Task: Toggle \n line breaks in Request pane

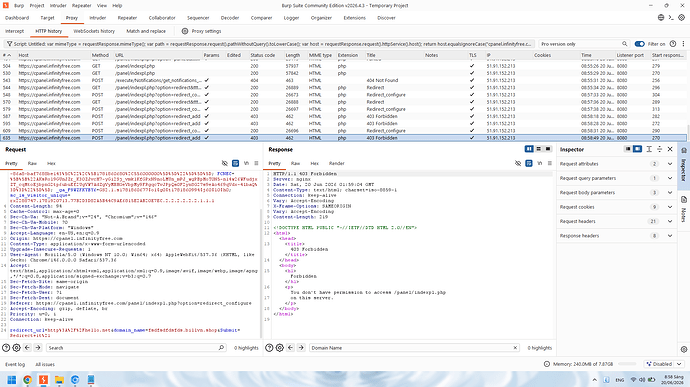Action: (x=246, y=163)
